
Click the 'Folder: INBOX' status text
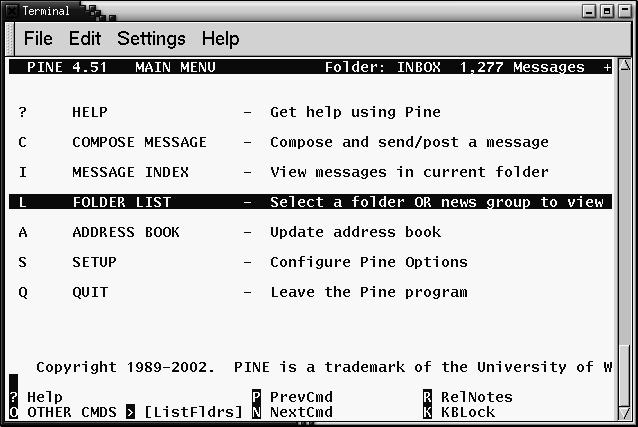382,67
